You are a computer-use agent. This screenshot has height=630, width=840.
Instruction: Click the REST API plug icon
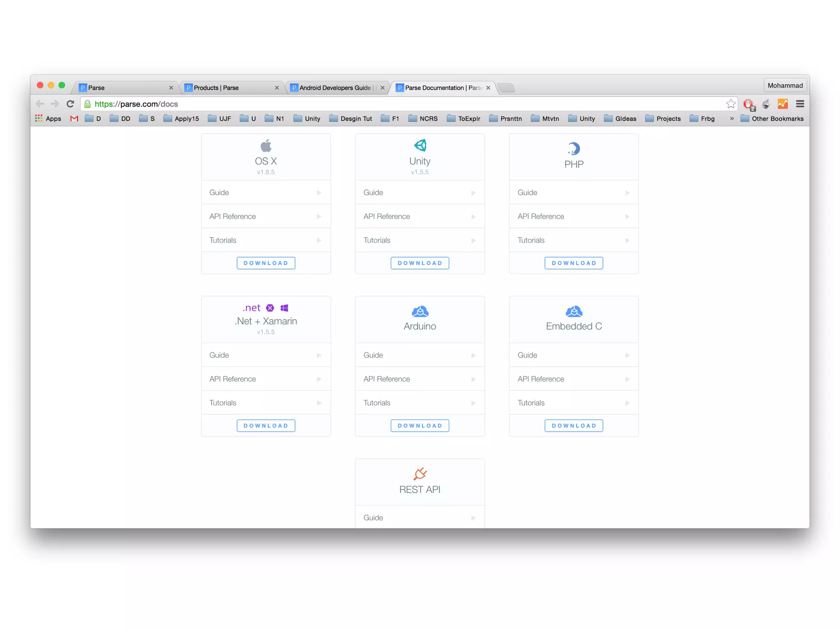click(420, 474)
